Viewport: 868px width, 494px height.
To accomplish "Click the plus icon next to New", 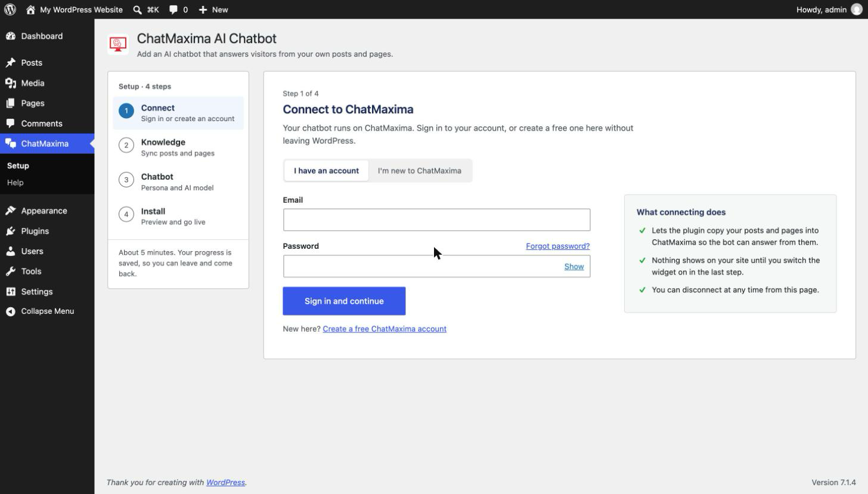I will pyautogui.click(x=203, y=10).
